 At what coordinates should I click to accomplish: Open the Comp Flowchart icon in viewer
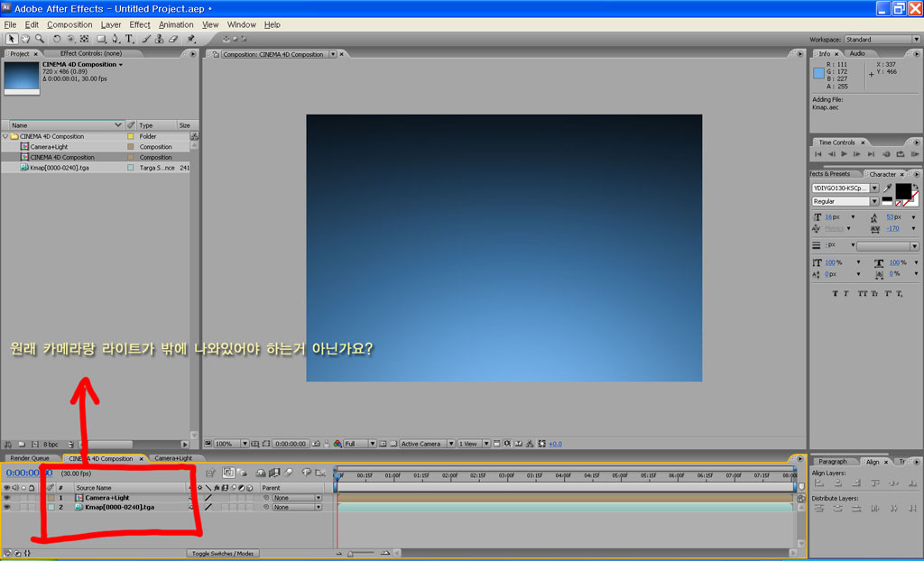click(x=530, y=444)
